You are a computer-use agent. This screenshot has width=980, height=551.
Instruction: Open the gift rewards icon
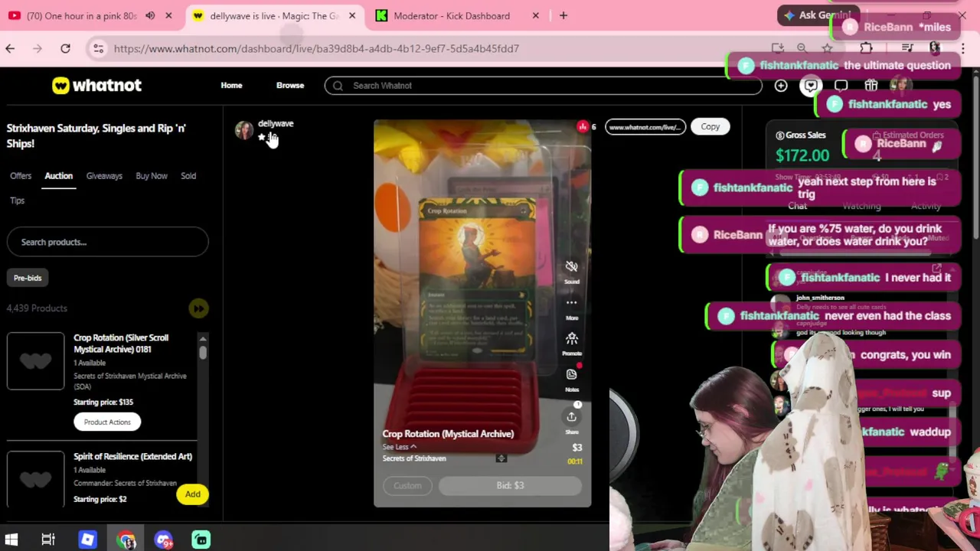pyautogui.click(x=871, y=86)
